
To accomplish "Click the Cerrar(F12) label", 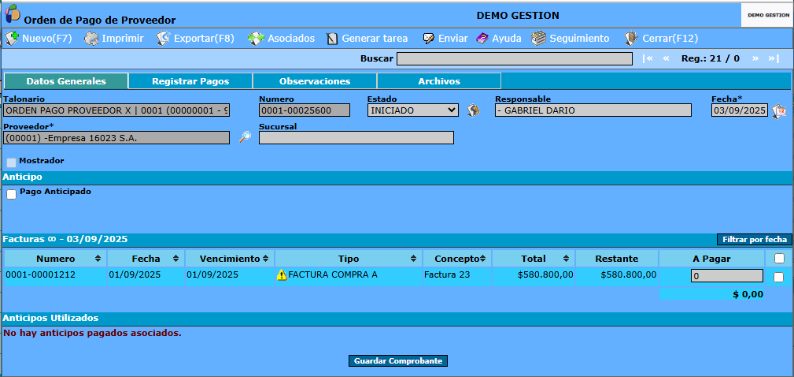I will point(670,38).
